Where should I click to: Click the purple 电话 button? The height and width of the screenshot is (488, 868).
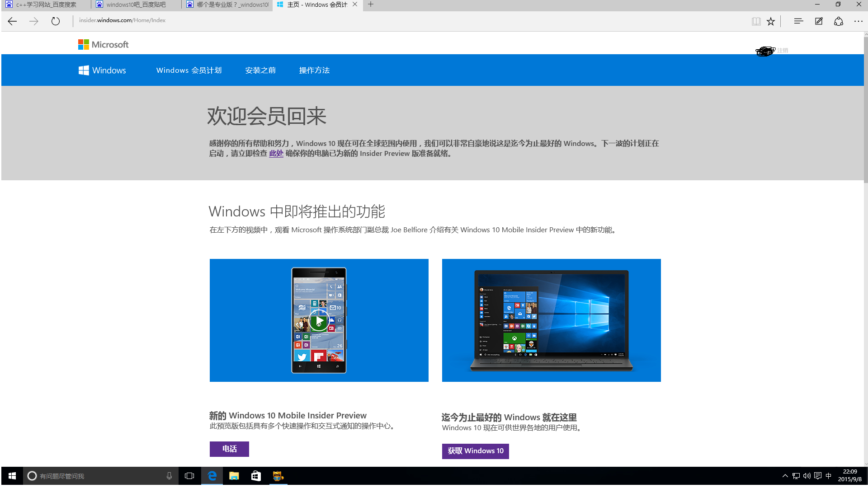pos(229,449)
